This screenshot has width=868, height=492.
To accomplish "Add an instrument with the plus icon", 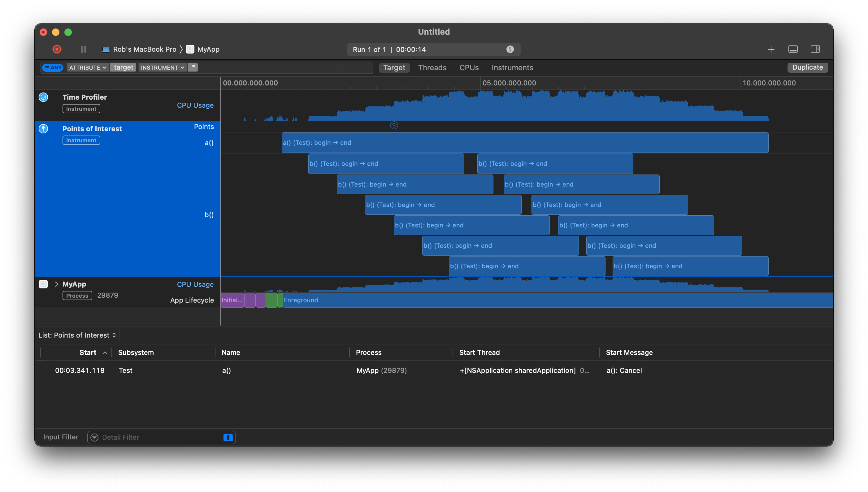I will point(771,50).
